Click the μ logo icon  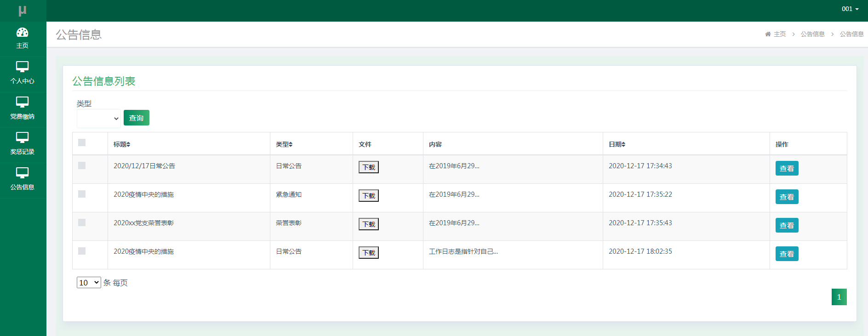tap(22, 10)
